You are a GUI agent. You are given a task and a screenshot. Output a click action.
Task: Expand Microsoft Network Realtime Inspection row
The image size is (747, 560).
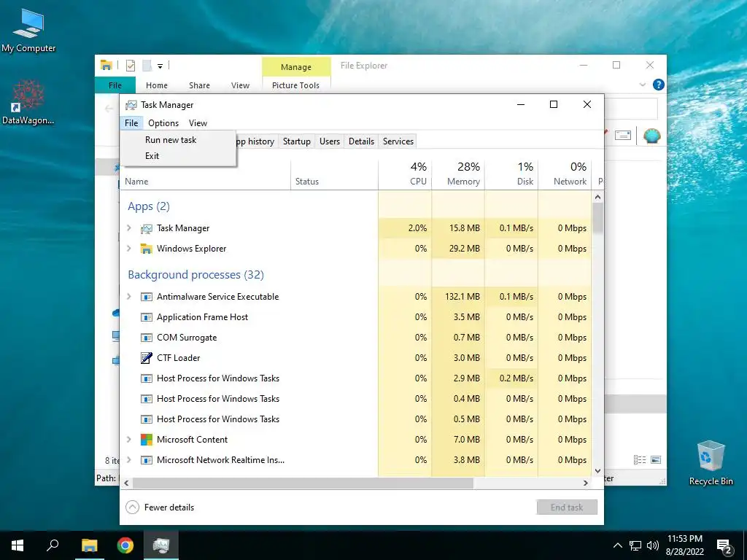128,460
